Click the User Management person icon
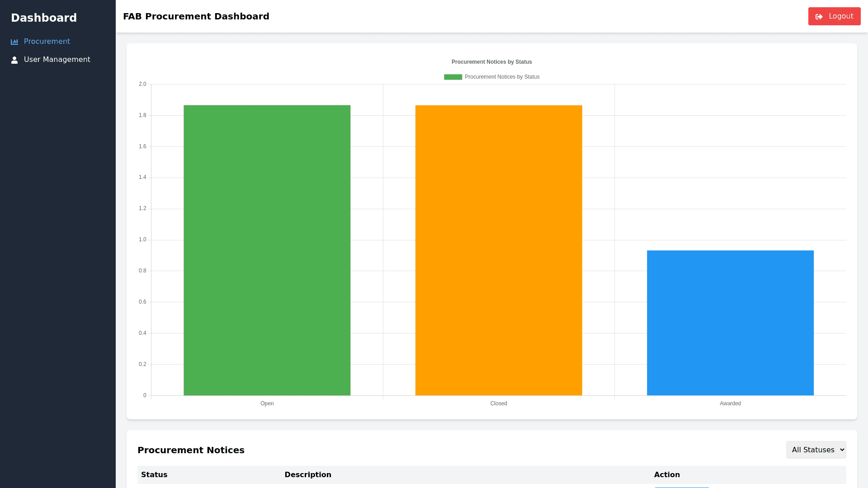This screenshot has height=488, width=868. pyautogui.click(x=14, y=60)
